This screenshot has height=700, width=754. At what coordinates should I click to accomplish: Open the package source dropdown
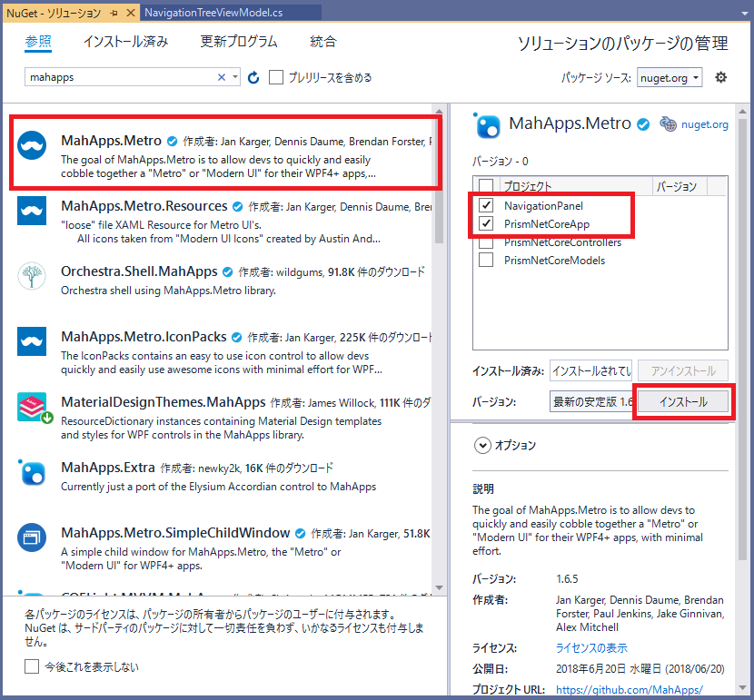click(x=670, y=77)
